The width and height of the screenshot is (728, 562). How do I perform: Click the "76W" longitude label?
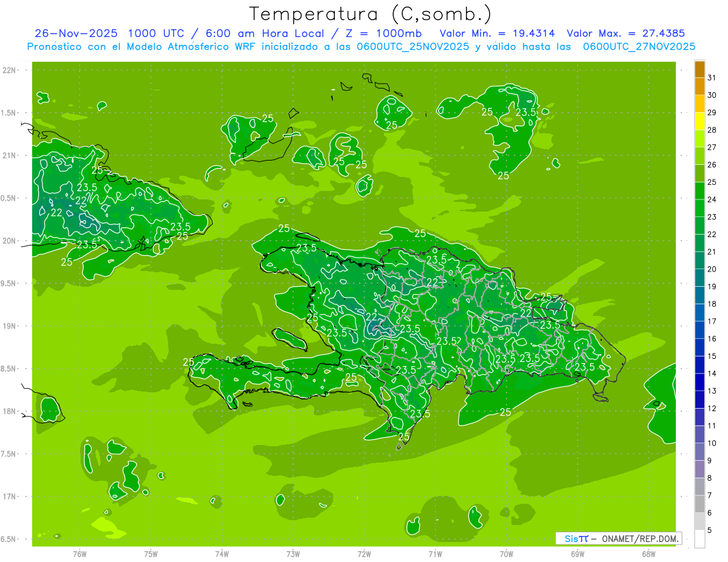[79, 554]
